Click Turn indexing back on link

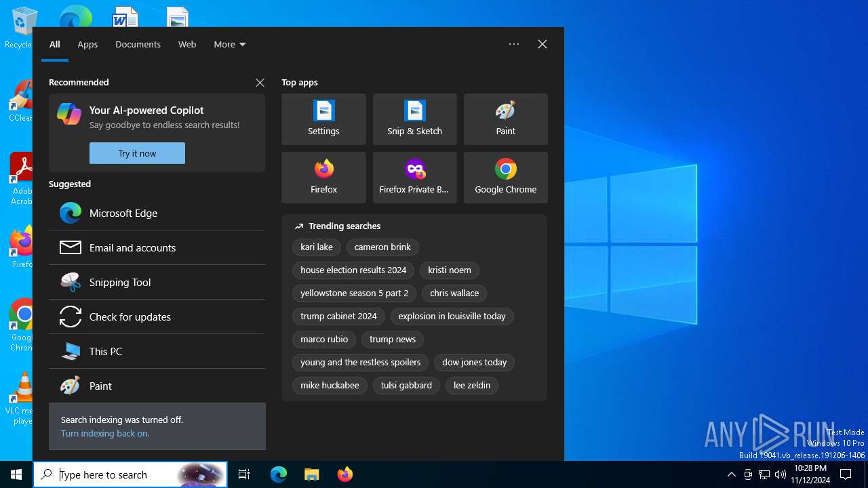pyautogui.click(x=105, y=433)
